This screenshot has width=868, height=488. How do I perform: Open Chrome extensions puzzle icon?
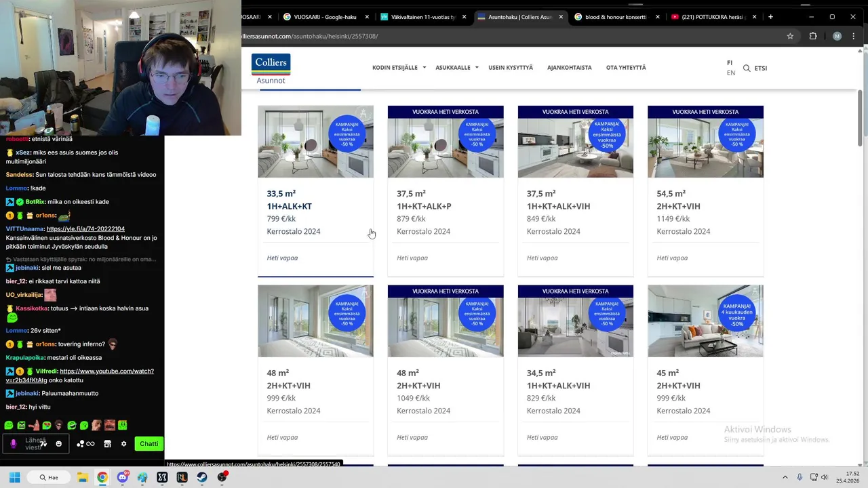point(813,36)
